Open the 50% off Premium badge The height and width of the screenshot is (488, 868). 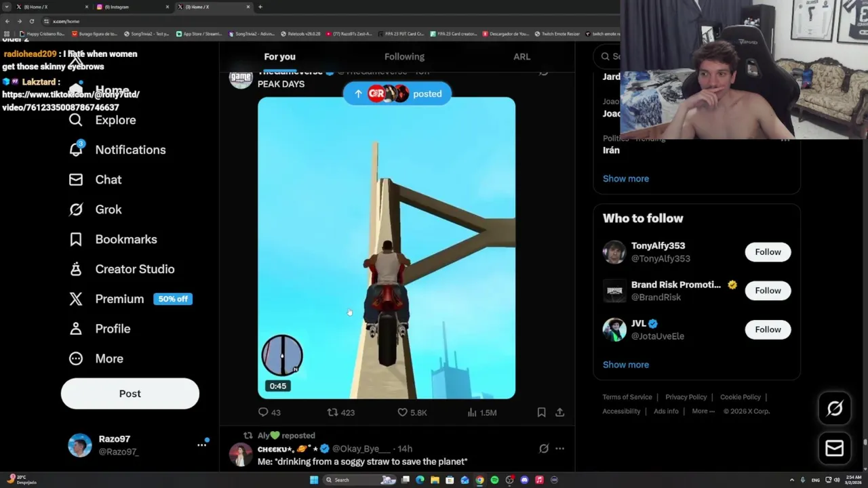tap(173, 299)
